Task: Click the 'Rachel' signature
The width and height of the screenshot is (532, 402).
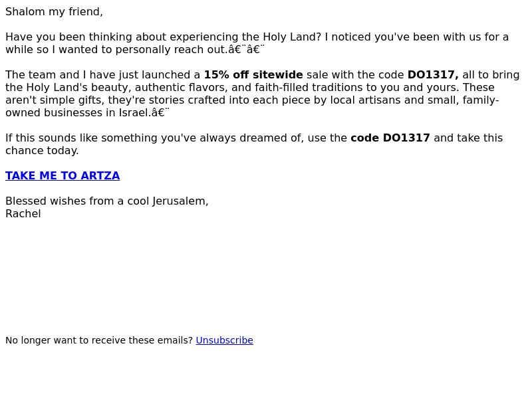Action: [23, 214]
